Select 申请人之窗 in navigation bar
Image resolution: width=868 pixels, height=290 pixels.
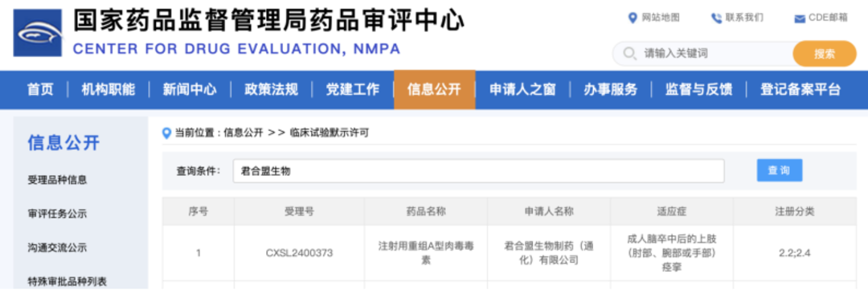point(522,90)
